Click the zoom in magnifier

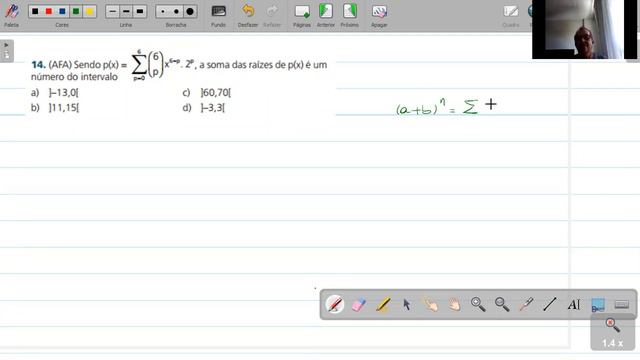(478, 304)
